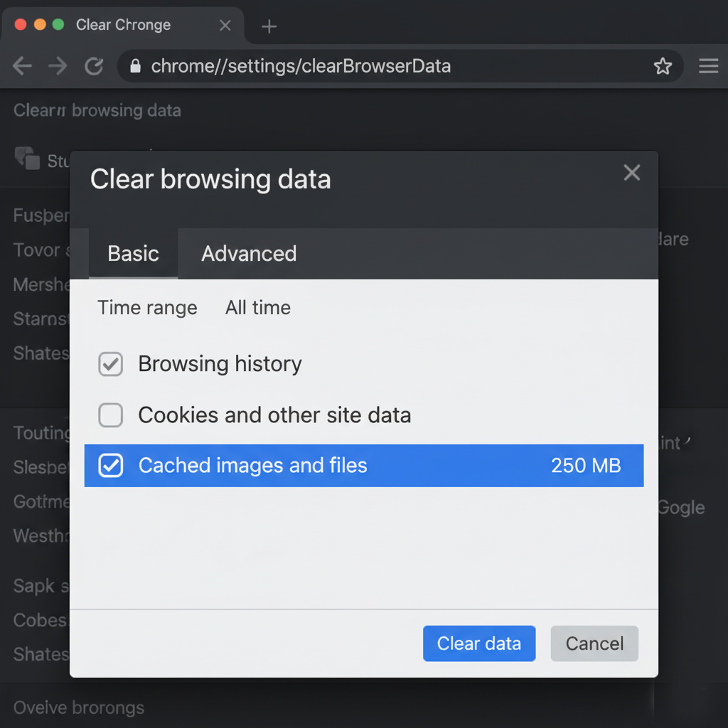This screenshot has height=728, width=728.
Task: Cancel the clear browsing data dialog
Action: click(x=594, y=643)
